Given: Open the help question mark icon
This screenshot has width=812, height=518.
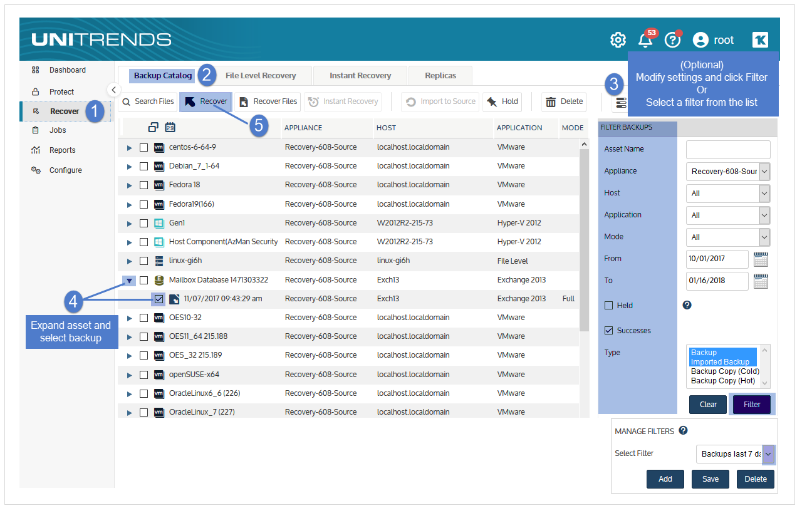Looking at the screenshot, I should [672, 40].
